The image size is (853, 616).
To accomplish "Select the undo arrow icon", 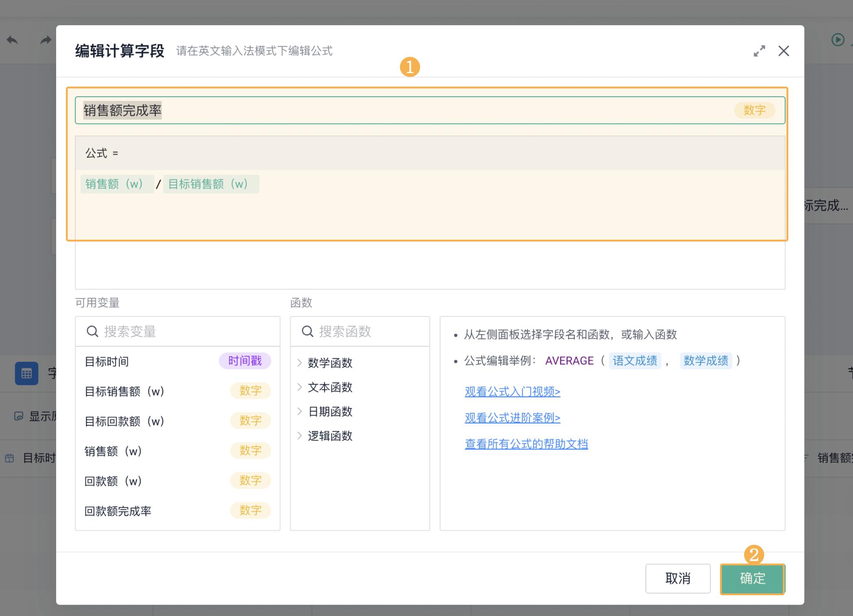I will (12, 41).
